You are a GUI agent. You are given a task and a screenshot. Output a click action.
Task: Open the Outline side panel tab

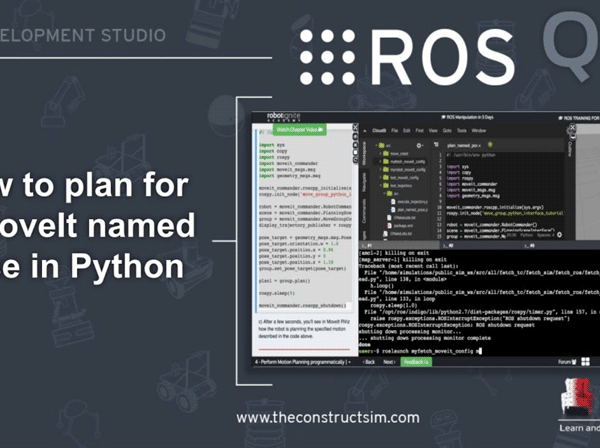tap(569, 149)
